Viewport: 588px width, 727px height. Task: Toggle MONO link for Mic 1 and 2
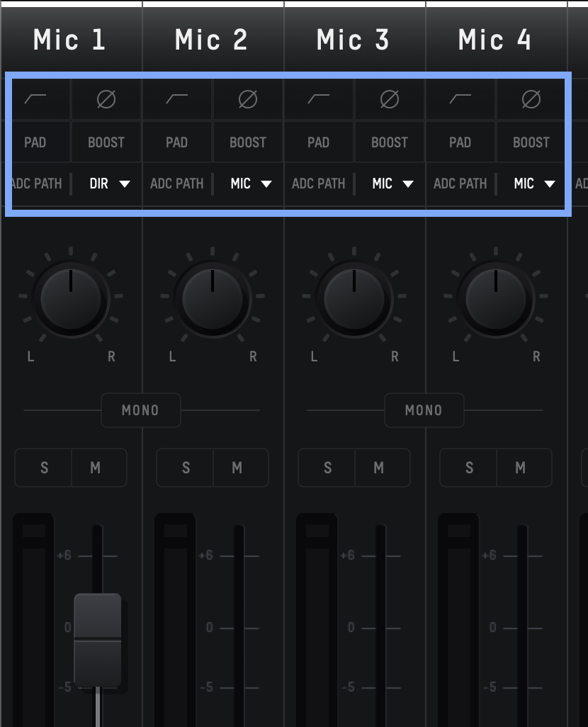(141, 410)
